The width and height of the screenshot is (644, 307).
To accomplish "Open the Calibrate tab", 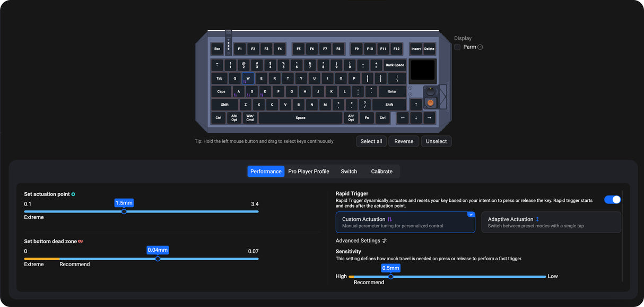I will (x=381, y=172).
